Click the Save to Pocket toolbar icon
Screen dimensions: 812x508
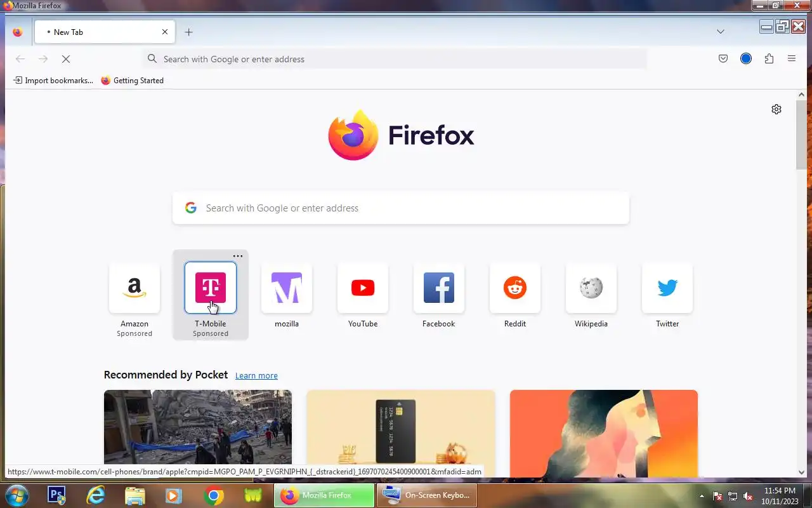pyautogui.click(x=723, y=59)
